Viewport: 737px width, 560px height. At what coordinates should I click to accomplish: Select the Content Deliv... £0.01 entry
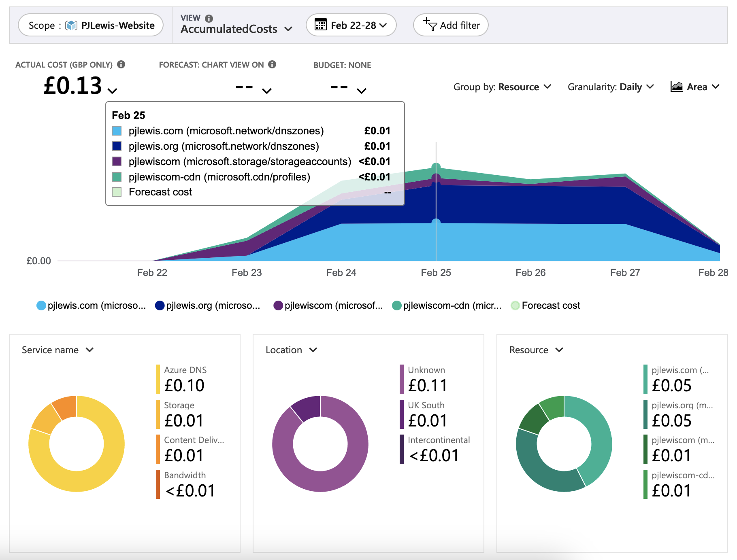click(190, 449)
